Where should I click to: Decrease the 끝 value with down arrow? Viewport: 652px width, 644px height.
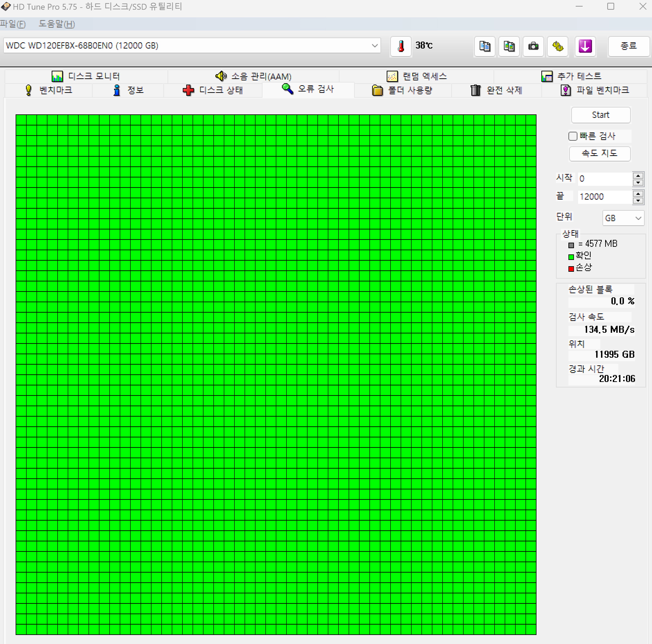tap(638, 201)
